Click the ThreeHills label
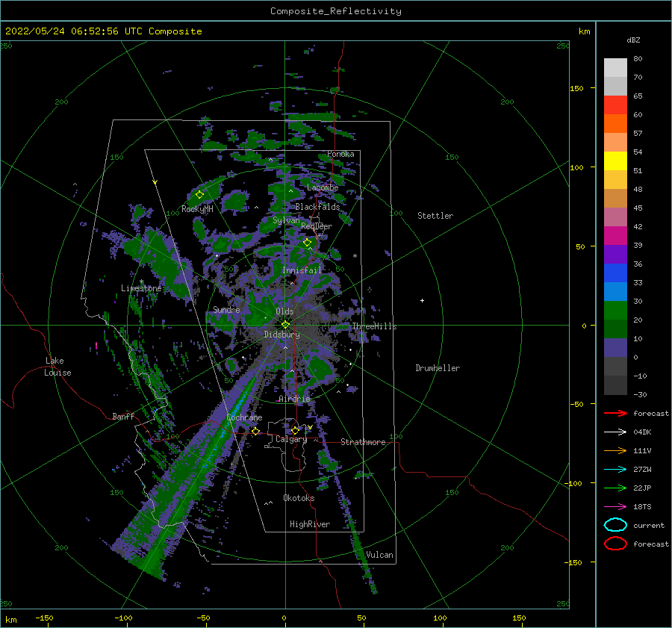672x628 pixels. pos(374,326)
